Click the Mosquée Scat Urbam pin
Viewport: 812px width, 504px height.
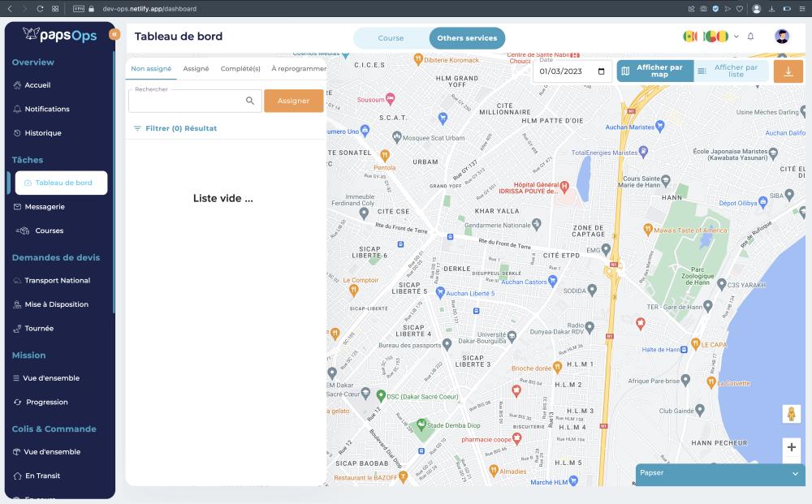tap(397, 137)
